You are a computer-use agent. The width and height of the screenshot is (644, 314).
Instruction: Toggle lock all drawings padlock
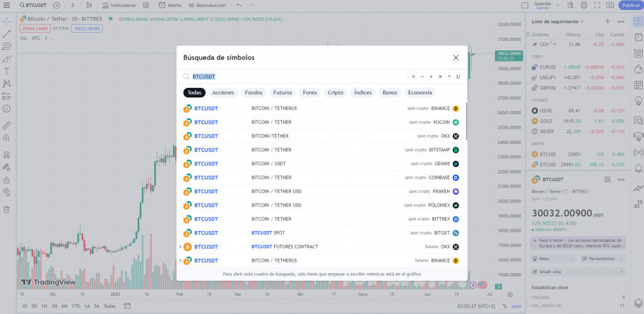(6, 180)
